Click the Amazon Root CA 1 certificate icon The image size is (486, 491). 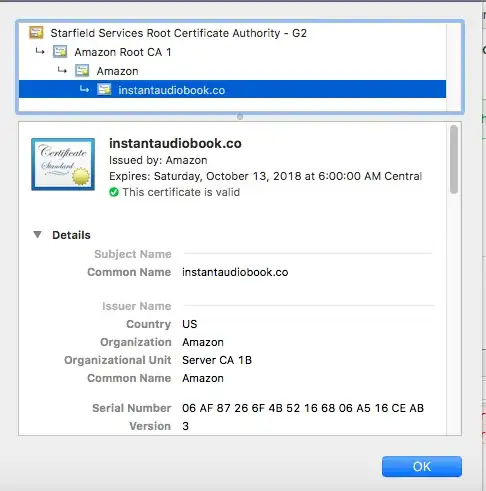coord(60,52)
